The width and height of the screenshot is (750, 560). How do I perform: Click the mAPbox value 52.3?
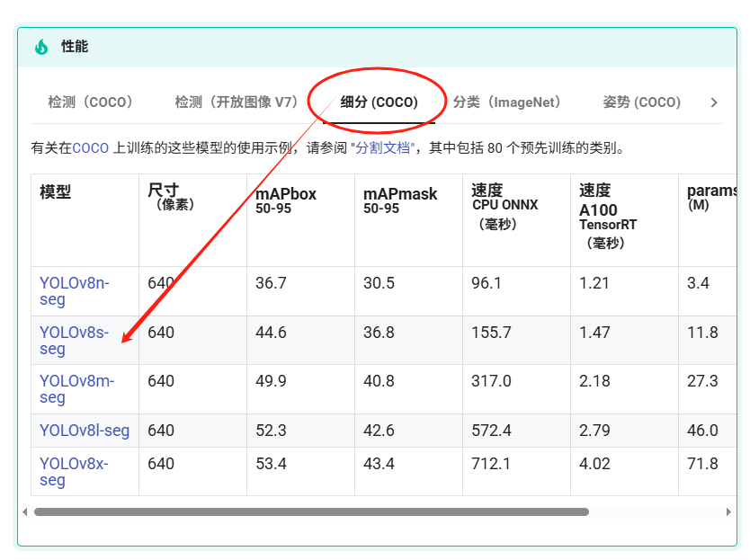coord(271,430)
